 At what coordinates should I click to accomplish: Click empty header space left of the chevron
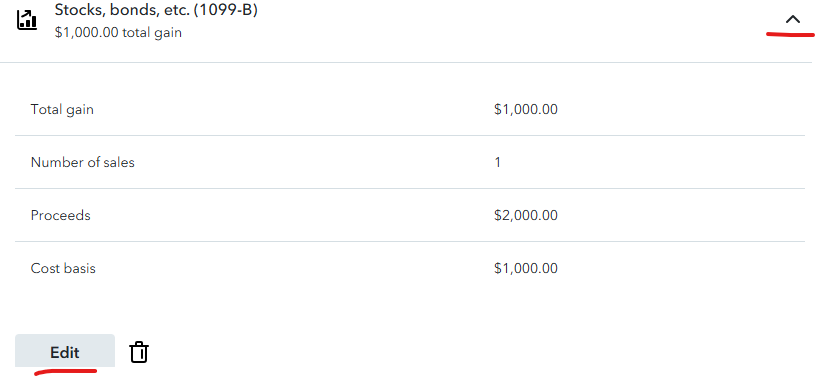click(x=520, y=21)
